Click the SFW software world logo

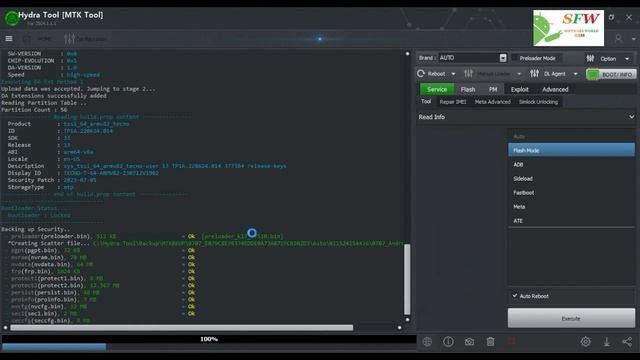click(568, 28)
